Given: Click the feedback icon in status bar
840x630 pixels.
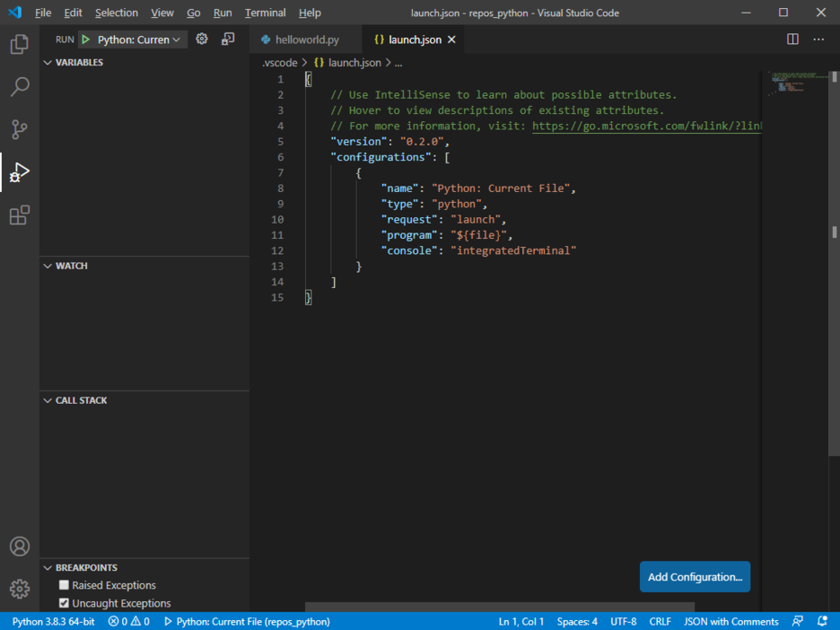Looking at the screenshot, I should coord(797,621).
